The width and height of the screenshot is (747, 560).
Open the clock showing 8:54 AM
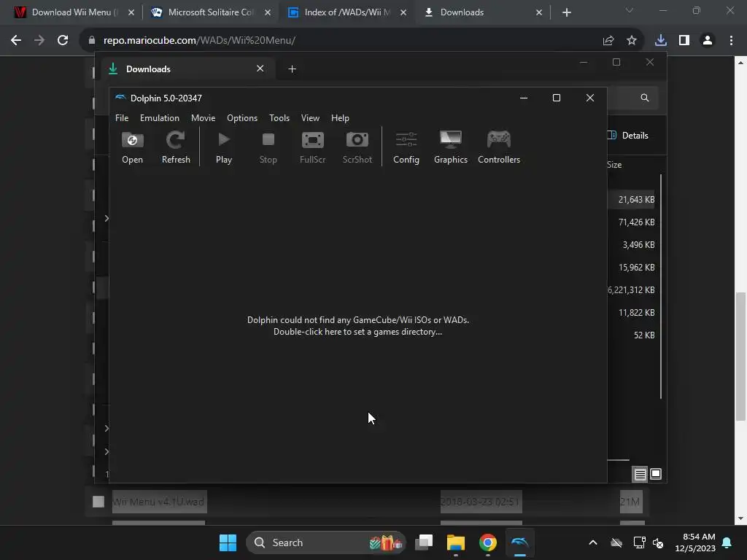click(x=695, y=542)
